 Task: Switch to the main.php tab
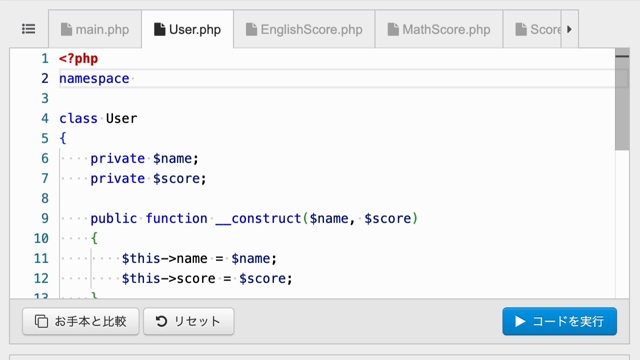95,29
